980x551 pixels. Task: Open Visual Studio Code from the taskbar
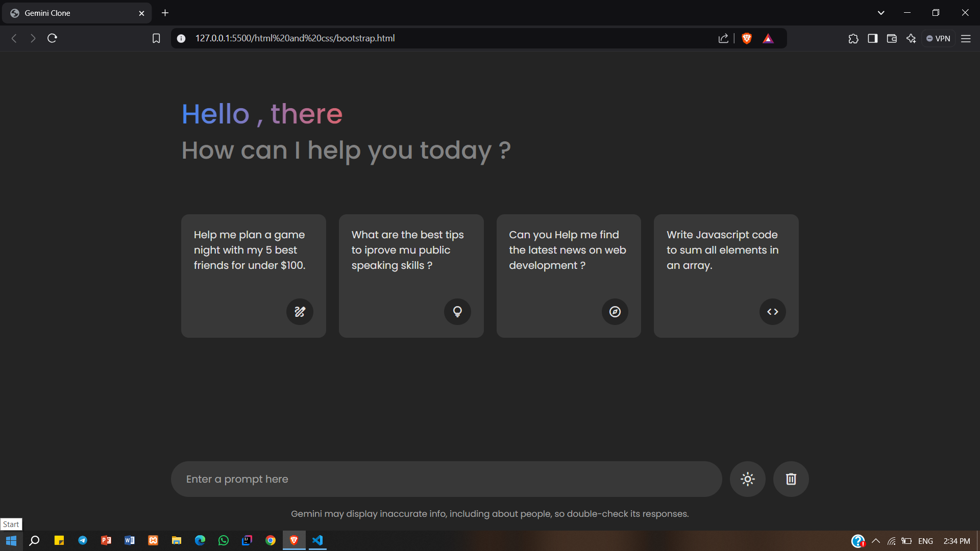pyautogui.click(x=317, y=540)
